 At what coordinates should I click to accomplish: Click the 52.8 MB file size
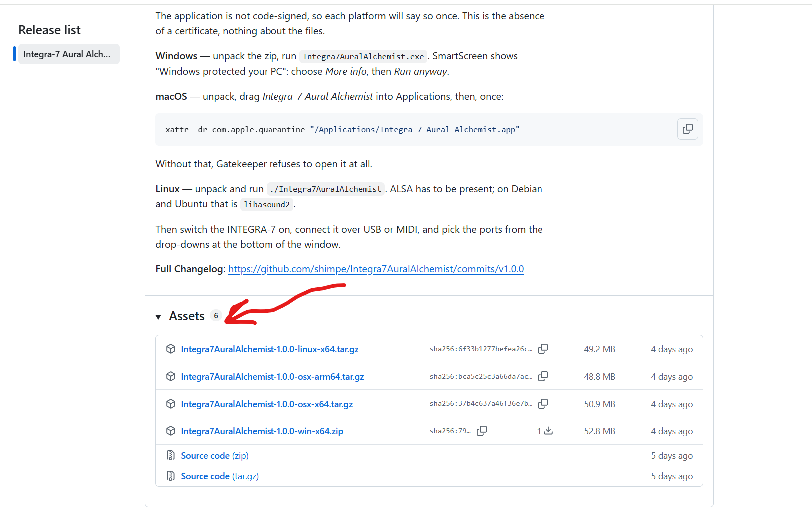point(599,431)
